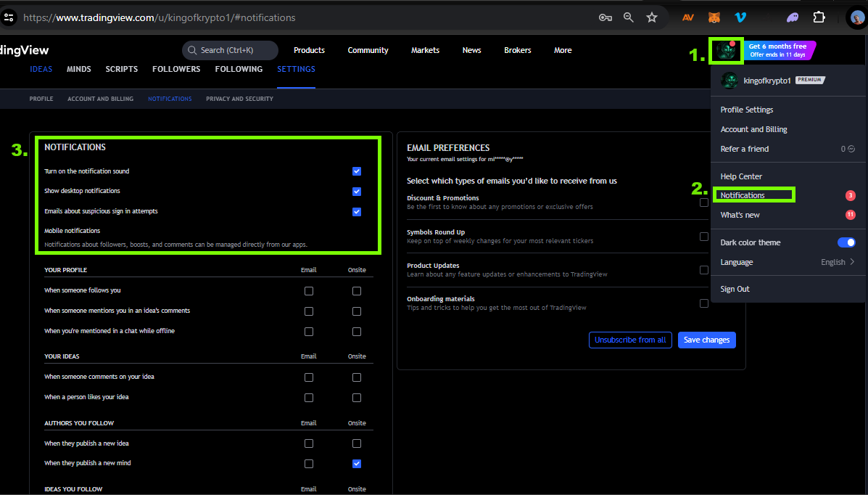Image resolution: width=868 pixels, height=495 pixels.
Task: Click the Save changes button
Action: point(706,340)
